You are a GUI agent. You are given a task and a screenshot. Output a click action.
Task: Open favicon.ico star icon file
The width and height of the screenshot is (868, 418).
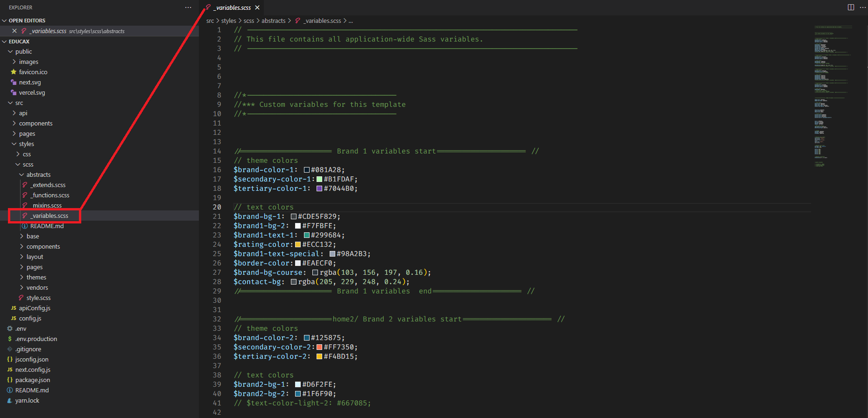pyautogui.click(x=33, y=72)
